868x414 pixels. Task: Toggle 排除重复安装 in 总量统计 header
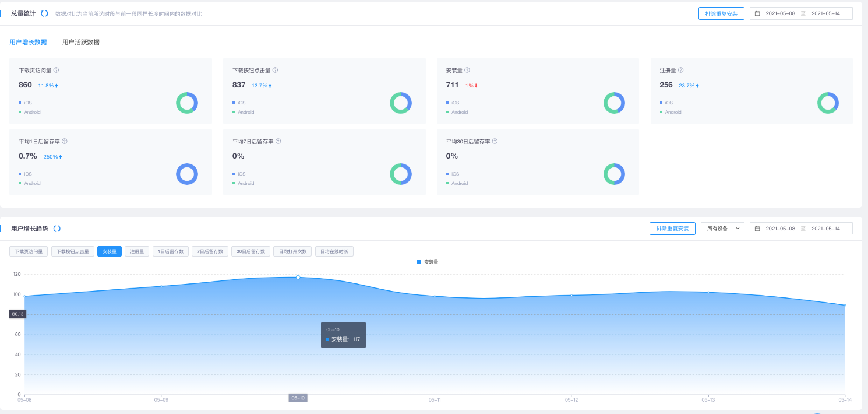[x=721, y=13]
